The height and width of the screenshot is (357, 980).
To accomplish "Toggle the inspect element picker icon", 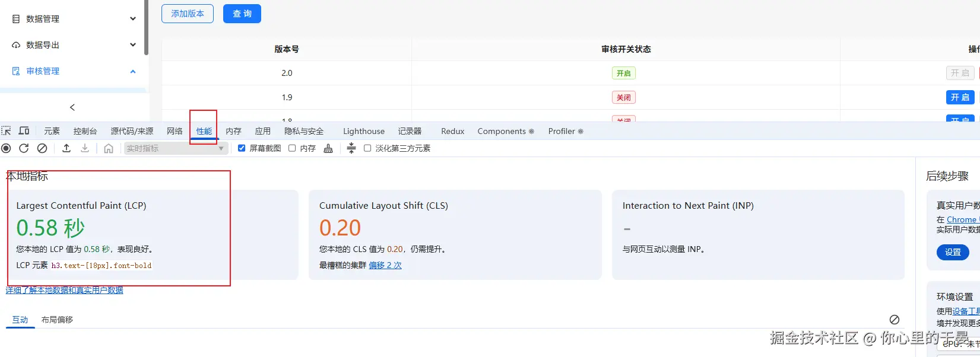I will click(x=6, y=131).
